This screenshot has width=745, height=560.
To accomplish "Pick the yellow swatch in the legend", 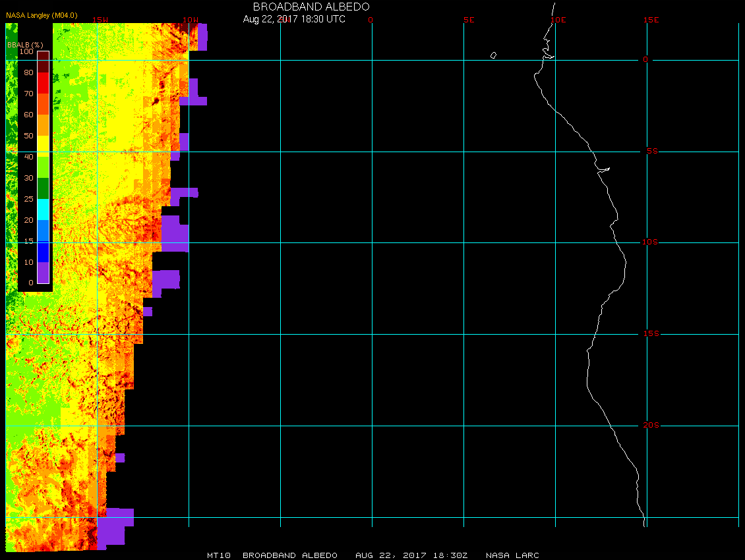I will pos(43,146).
